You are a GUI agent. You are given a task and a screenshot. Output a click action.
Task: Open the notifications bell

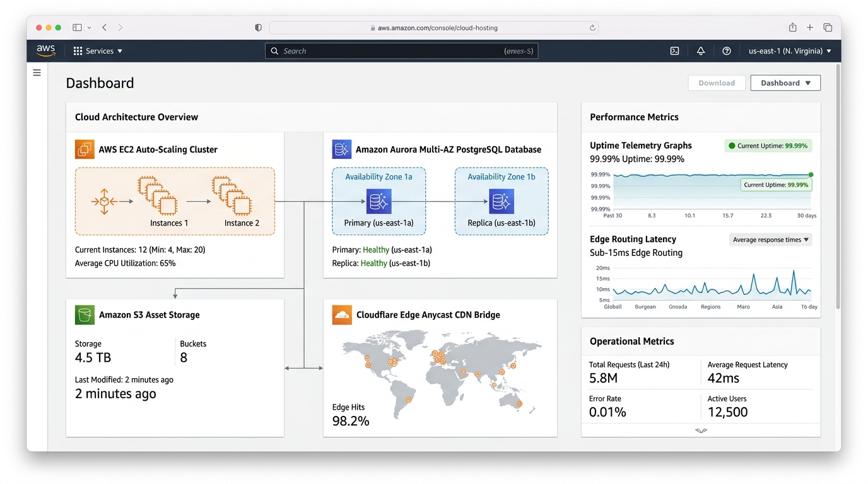click(700, 51)
